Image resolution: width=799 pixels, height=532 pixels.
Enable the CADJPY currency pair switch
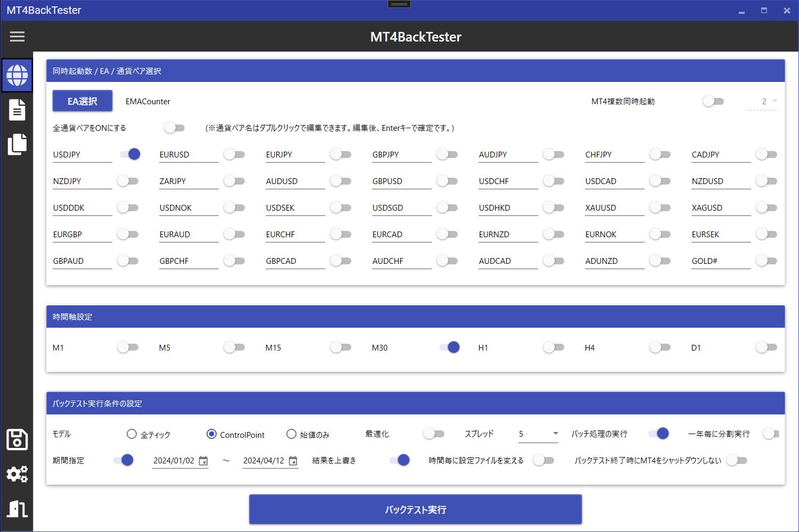click(x=767, y=154)
